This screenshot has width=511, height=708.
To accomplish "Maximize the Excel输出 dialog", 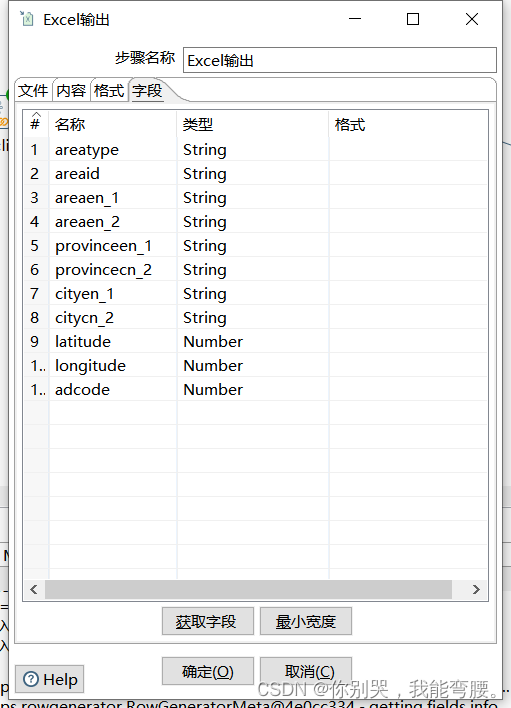I will tap(413, 19).
